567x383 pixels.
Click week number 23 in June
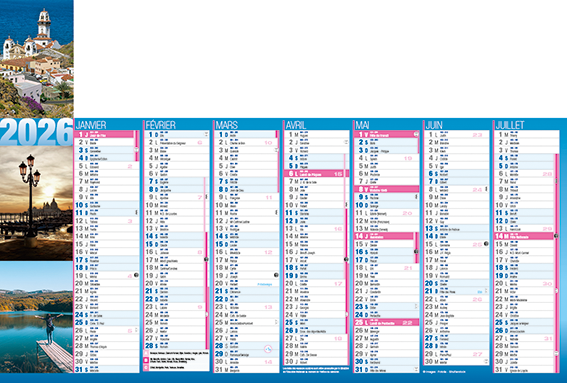click(477, 135)
